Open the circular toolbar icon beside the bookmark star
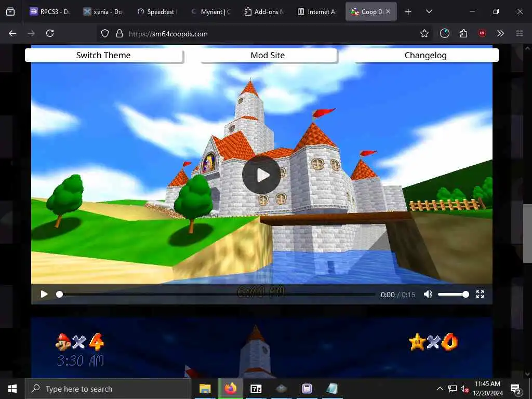 pos(445,33)
